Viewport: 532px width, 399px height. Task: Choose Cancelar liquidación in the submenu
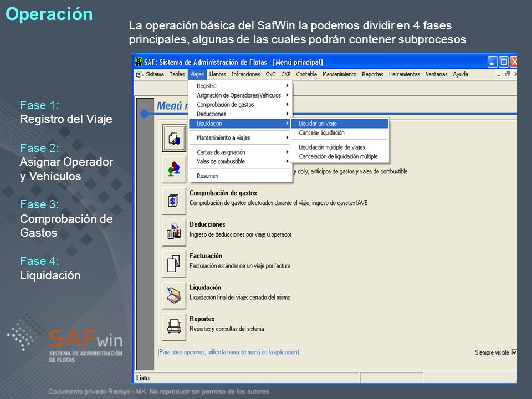click(x=339, y=133)
